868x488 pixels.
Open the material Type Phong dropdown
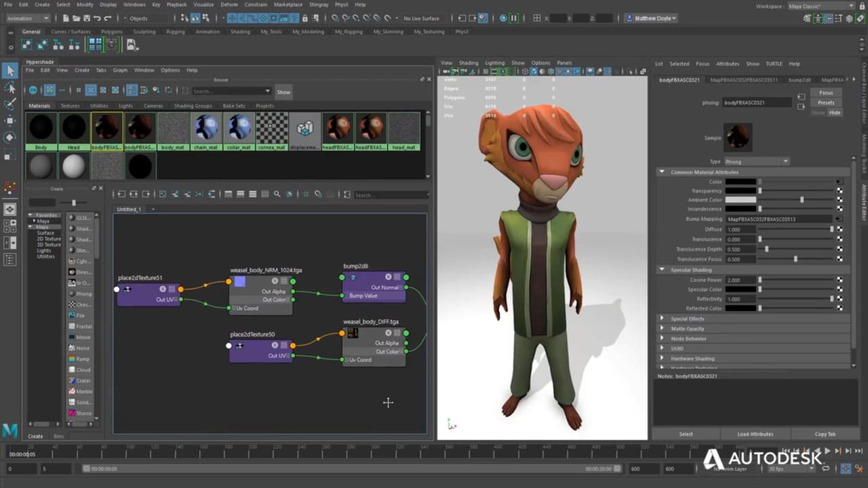pyautogui.click(x=757, y=161)
